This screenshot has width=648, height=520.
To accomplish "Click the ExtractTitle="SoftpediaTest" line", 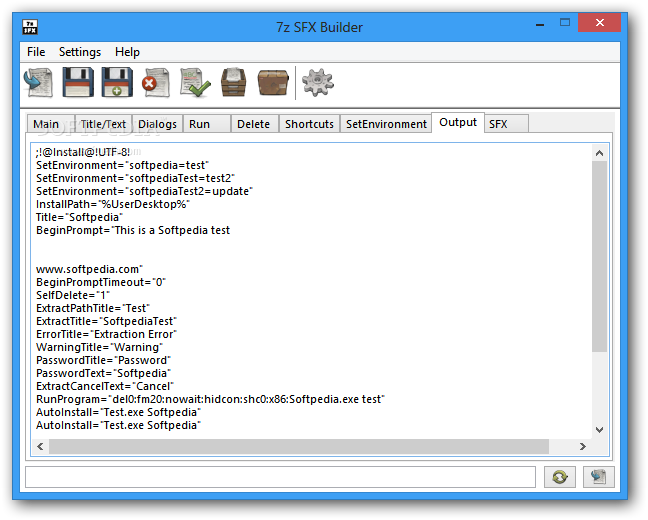I will [106, 322].
